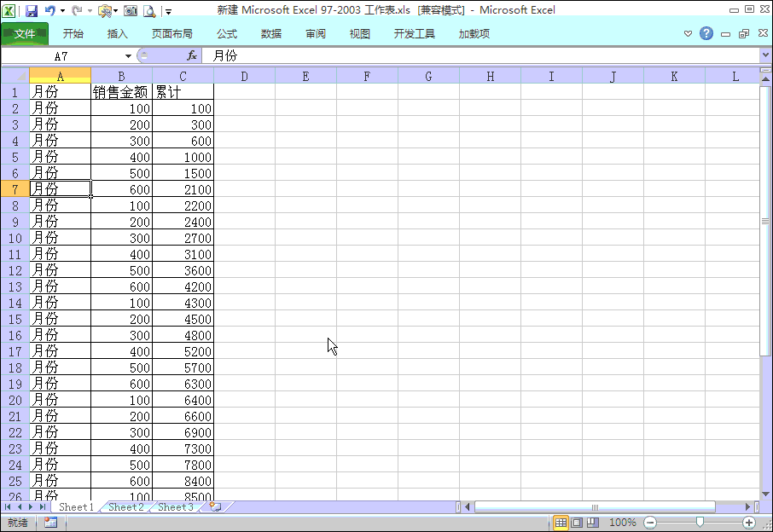
Task: Select column H header
Action: (x=490, y=77)
